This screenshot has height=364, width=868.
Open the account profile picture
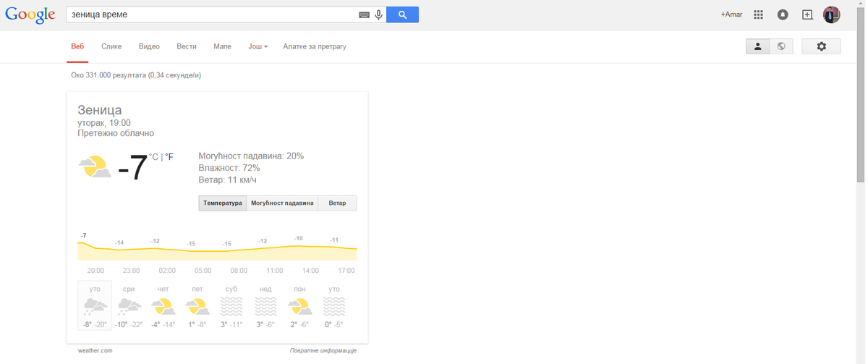pyautogui.click(x=832, y=14)
